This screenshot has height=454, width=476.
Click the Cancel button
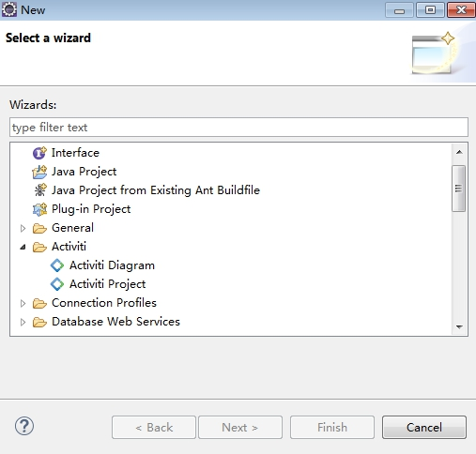tap(424, 427)
